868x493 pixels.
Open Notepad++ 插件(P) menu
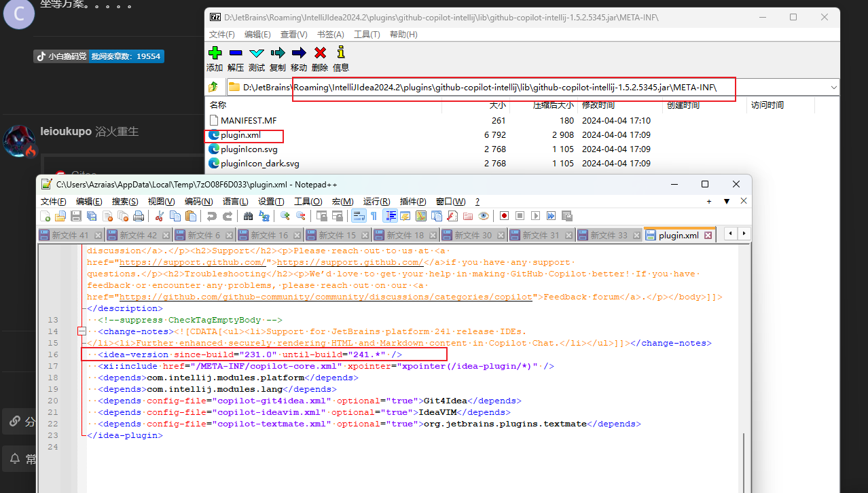coord(413,202)
